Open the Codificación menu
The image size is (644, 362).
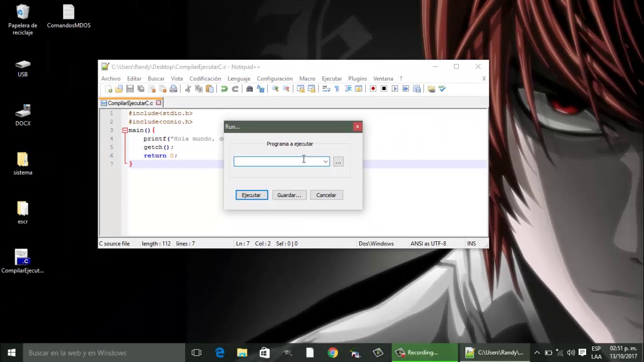[x=205, y=78]
